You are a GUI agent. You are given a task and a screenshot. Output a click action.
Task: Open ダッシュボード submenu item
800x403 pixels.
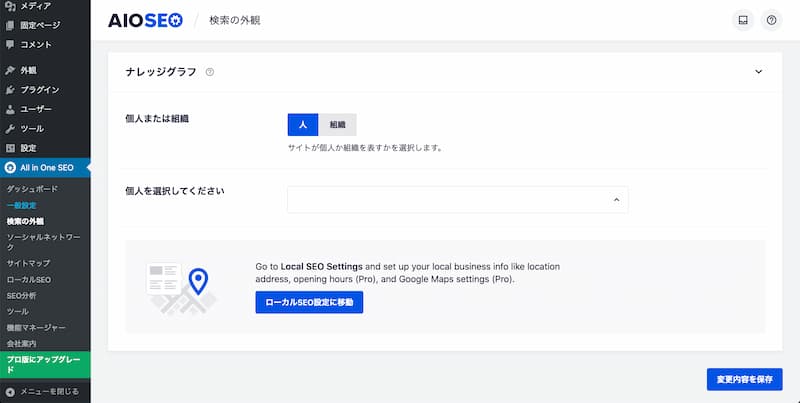click(x=32, y=189)
